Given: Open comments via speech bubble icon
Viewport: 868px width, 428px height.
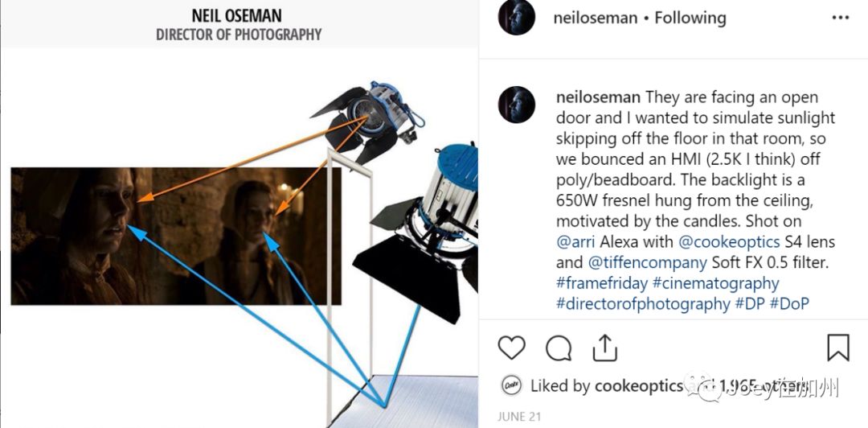Looking at the screenshot, I should click(x=558, y=348).
